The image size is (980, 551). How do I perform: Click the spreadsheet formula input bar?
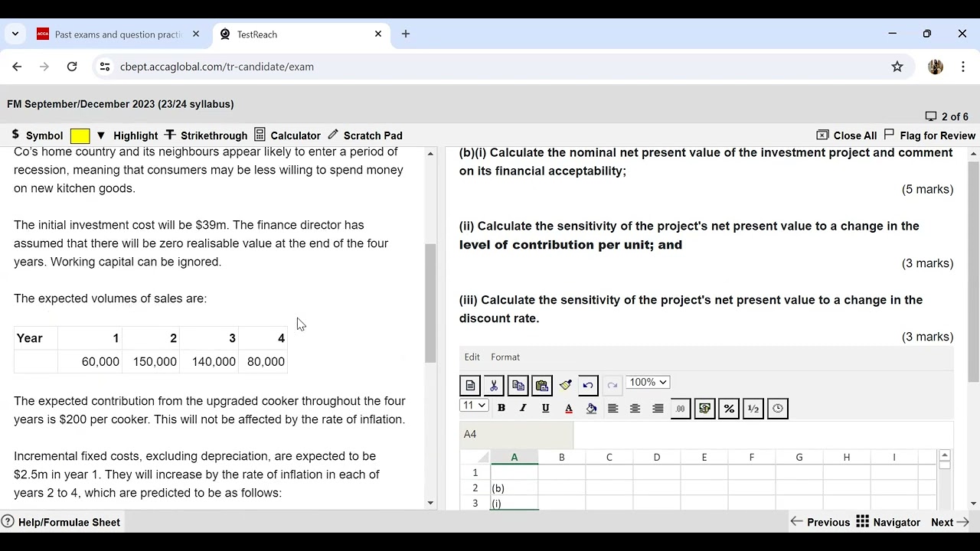point(763,434)
